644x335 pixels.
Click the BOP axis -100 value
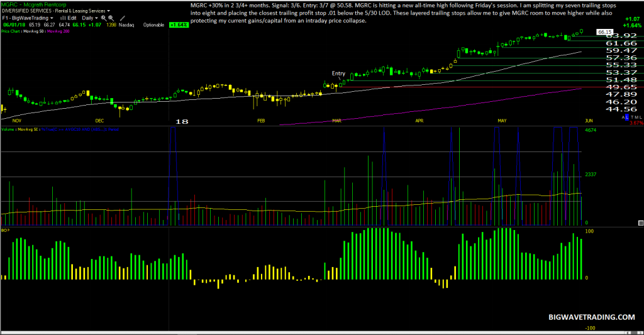590,328
